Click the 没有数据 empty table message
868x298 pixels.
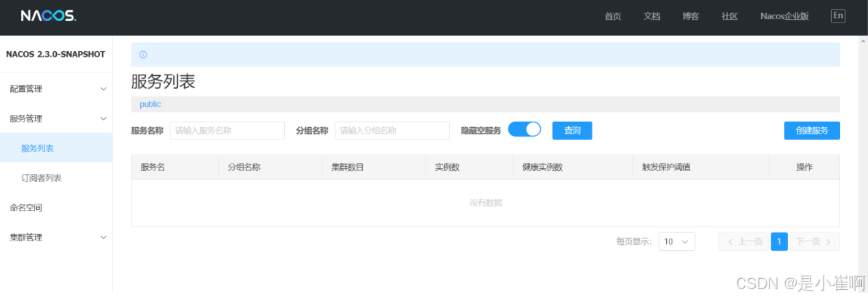tap(486, 203)
